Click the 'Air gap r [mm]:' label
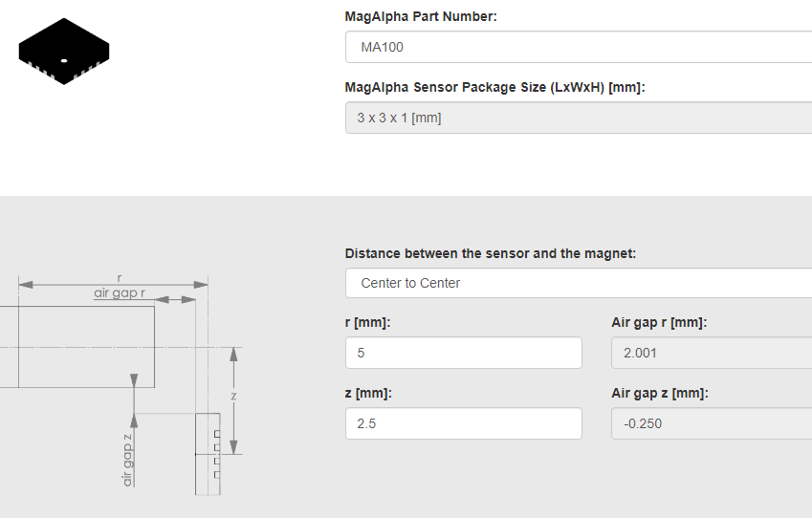Viewport: 812px width, 518px height. click(x=659, y=322)
